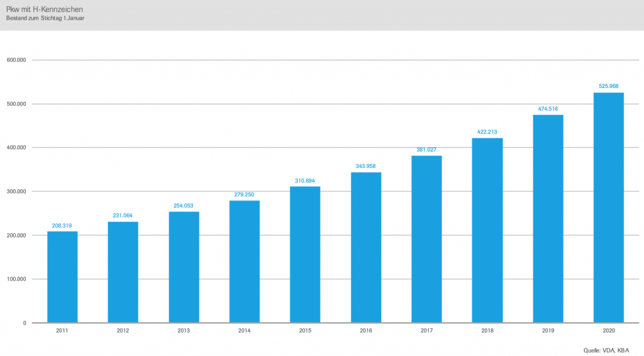644x356 pixels.
Task: Click the 2020 x-axis label
Action: coord(609,331)
